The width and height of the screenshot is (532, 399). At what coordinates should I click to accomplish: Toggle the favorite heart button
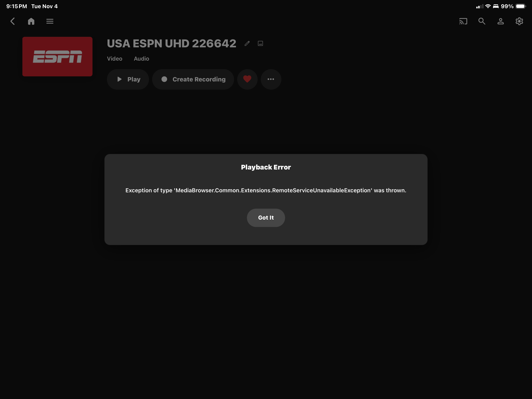click(x=247, y=79)
